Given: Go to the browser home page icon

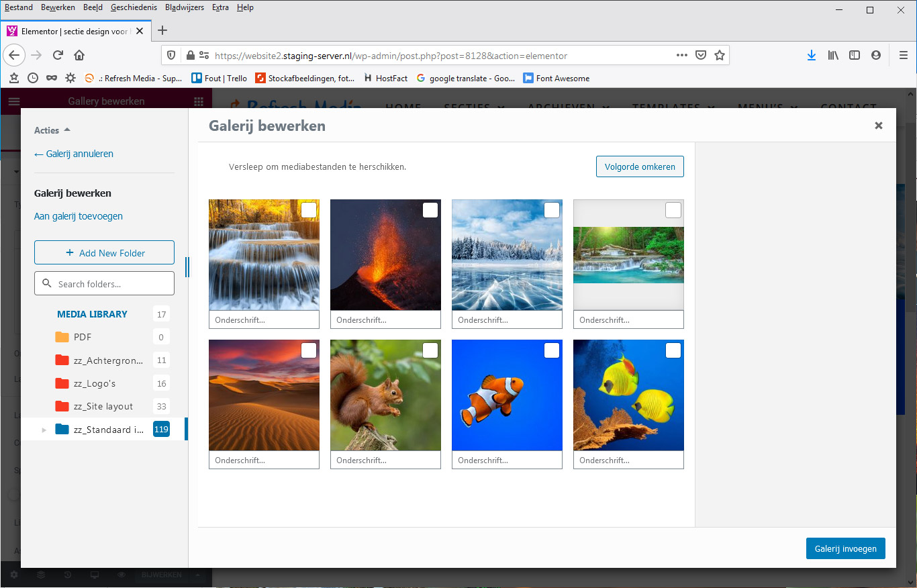Looking at the screenshot, I should (79, 55).
